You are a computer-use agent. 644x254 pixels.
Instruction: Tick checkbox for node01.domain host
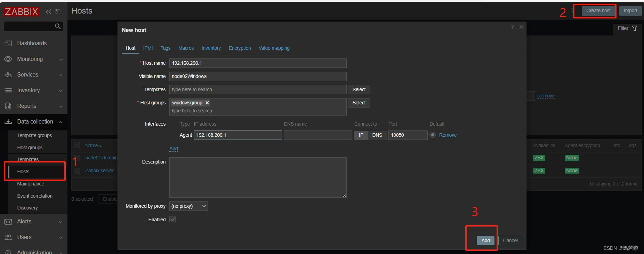tap(77, 158)
